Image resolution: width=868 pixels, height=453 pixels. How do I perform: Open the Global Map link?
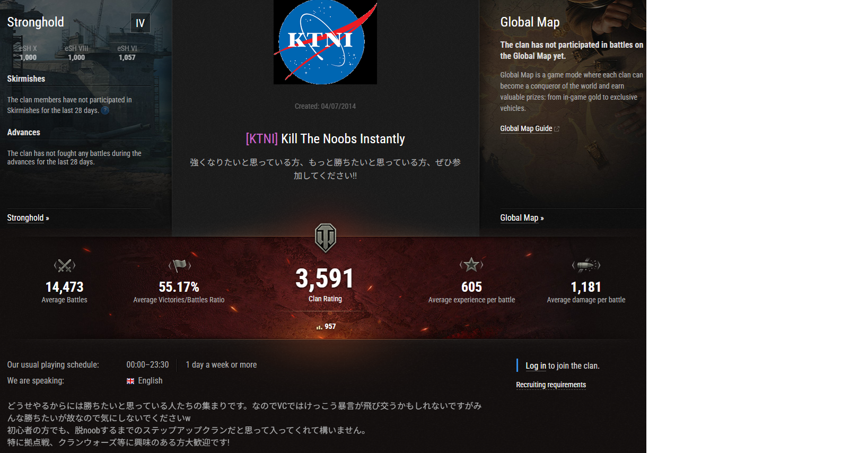[519, 218]
